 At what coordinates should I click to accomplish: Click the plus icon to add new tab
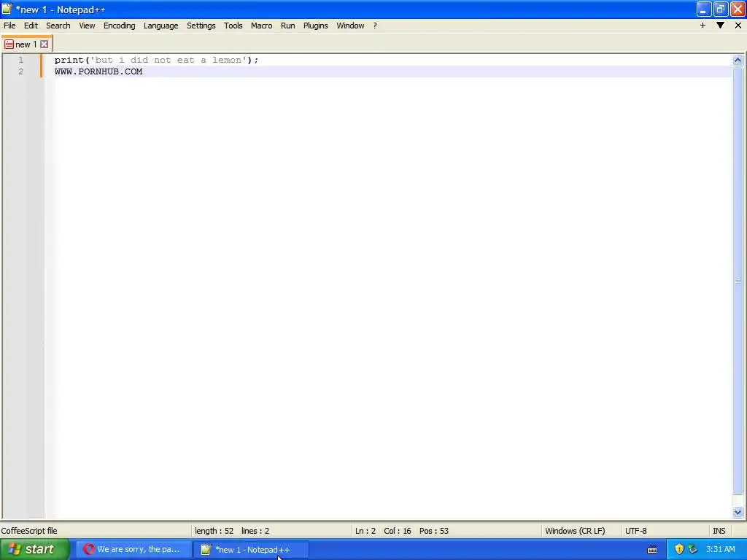tap(703, 26)
